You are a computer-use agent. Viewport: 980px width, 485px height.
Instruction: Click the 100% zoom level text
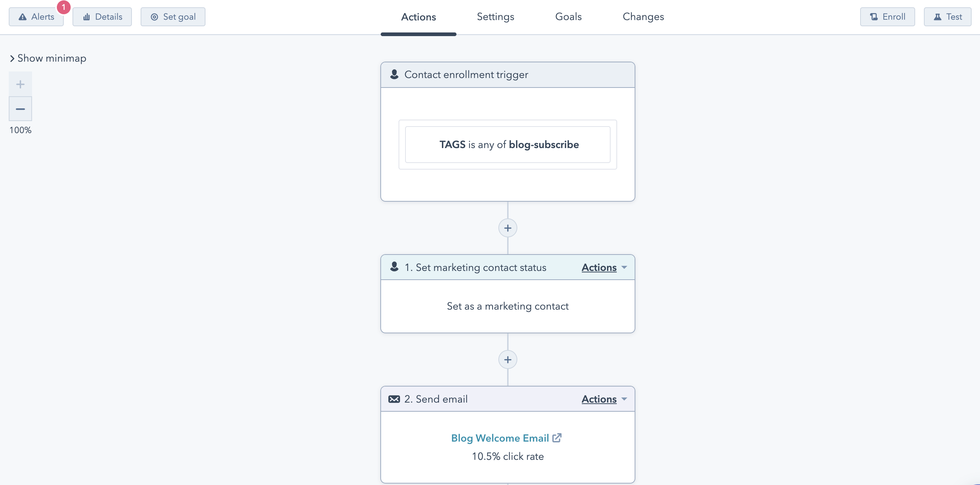(20, 130)
